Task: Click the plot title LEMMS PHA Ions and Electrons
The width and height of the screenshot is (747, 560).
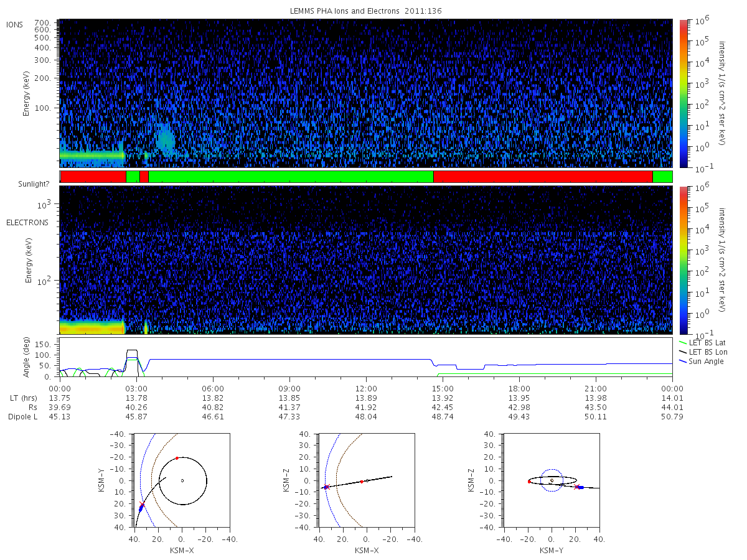Action: (354, 11)
